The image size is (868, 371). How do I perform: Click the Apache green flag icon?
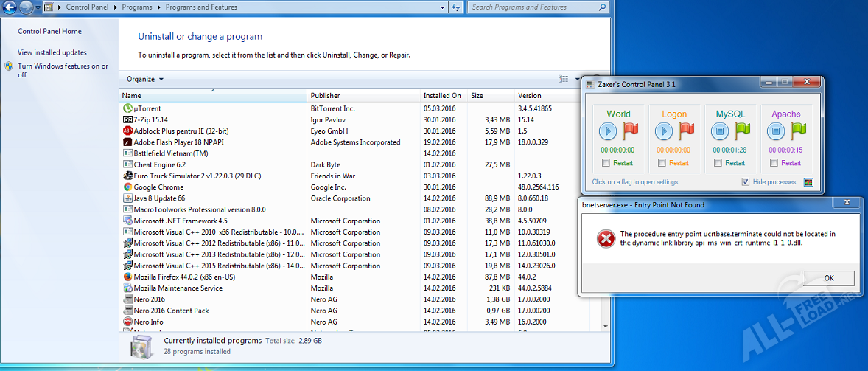tap(798, 131)
